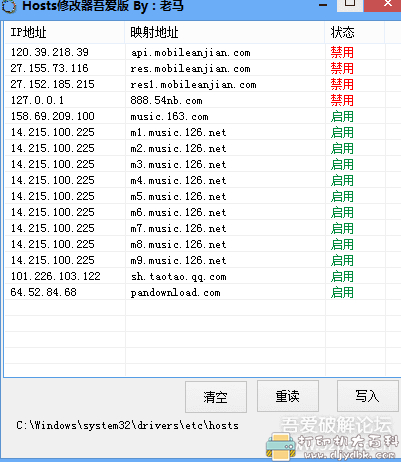Click the hosts file path text
Screen dimensions: 401x462
[x=127, y=426]
